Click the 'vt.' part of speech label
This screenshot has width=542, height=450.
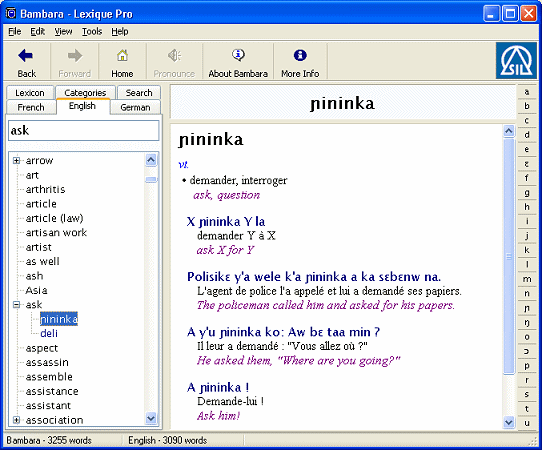tap(183, 165)
